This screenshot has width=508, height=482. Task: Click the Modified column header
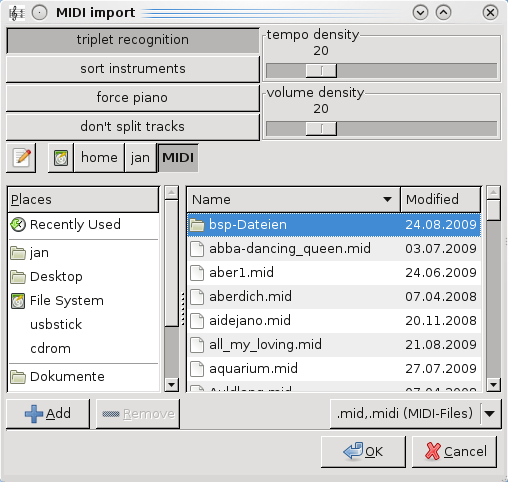click(x=441, y=200)
